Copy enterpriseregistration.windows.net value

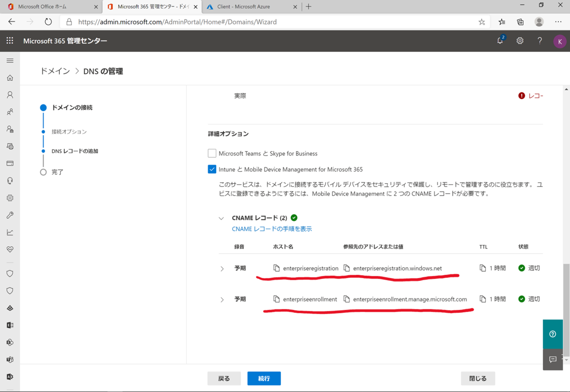(x=347, y=268)
